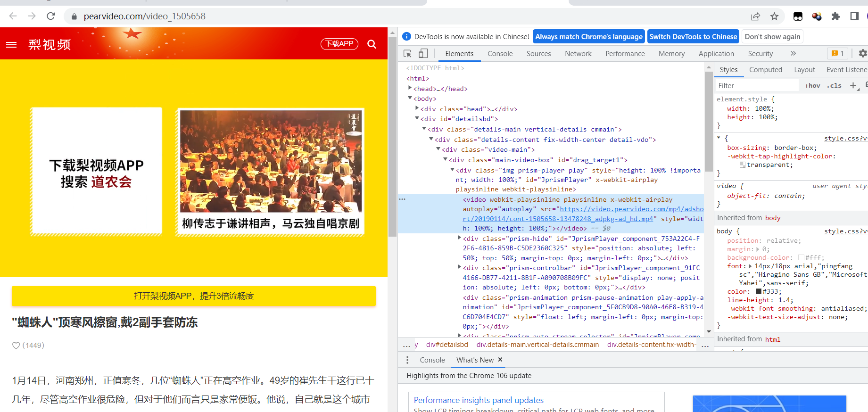Close the What's New drawer tab
The width and height of the screenshot is (868, 412).
500,360
